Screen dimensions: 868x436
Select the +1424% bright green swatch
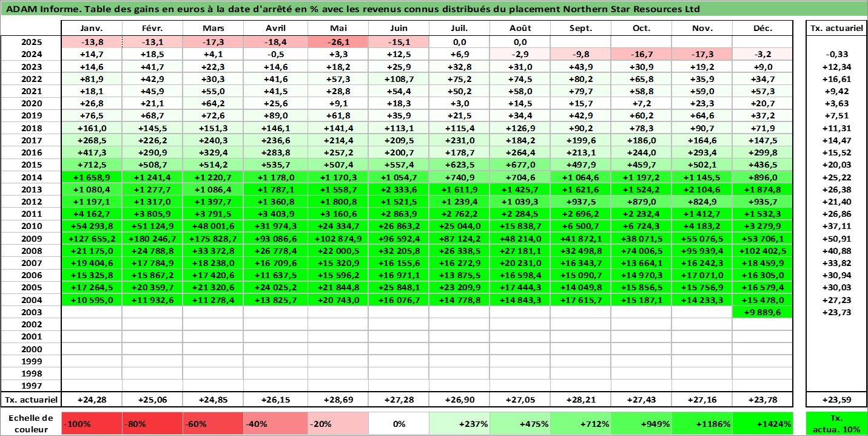(763, 423)
